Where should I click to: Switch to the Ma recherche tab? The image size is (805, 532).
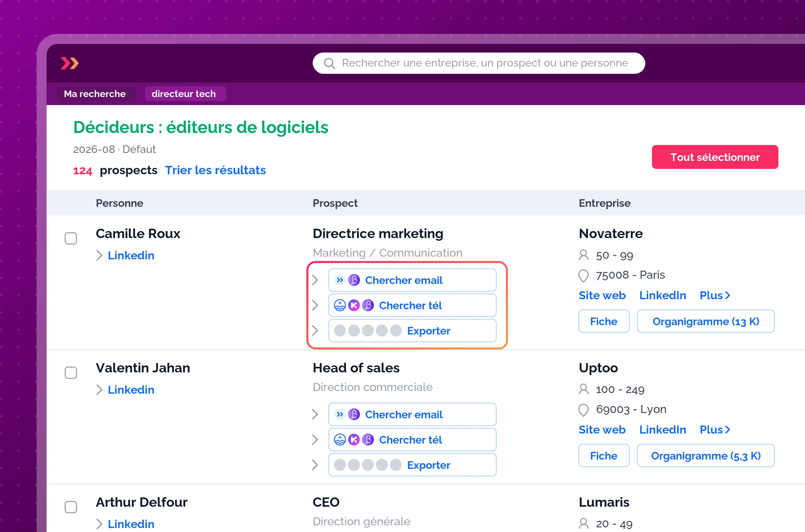pyautogui.click(x=95, y=94)
